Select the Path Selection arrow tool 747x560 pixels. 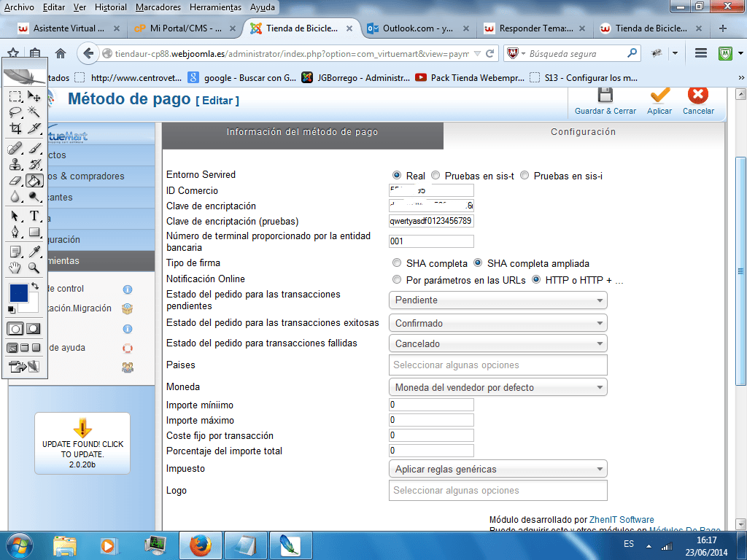(15, 216)
